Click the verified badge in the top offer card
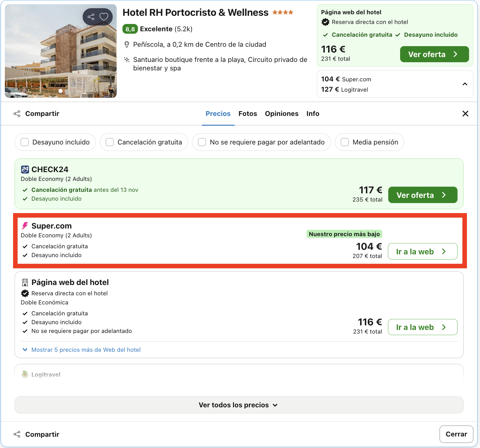480x448 pixels. [x=325, y=22]
